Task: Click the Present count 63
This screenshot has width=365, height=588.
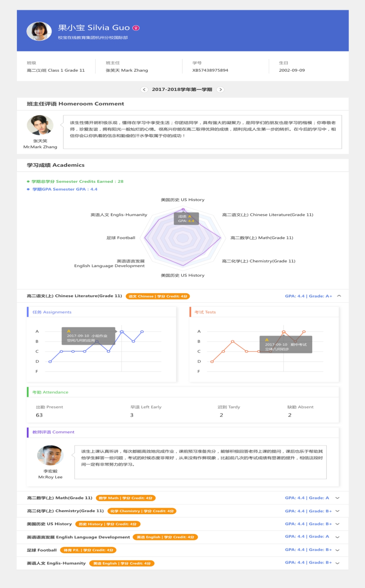Action: coord(39,415)
